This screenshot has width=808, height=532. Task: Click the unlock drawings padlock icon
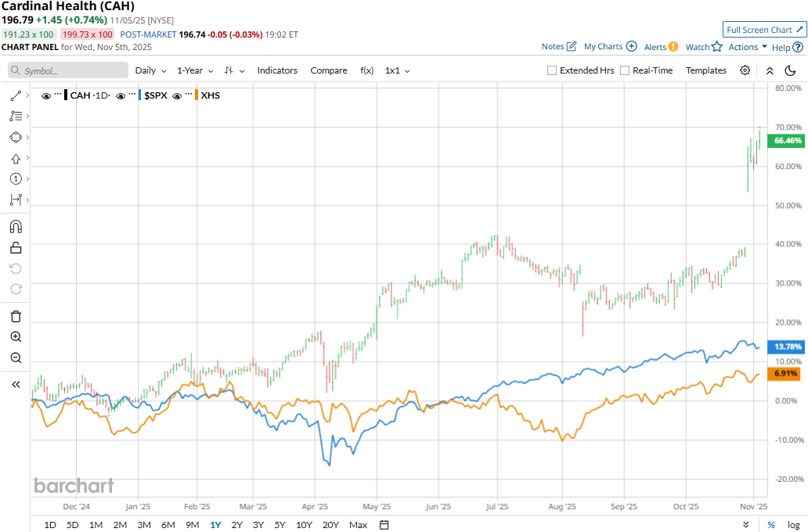(x=16, y=248)
